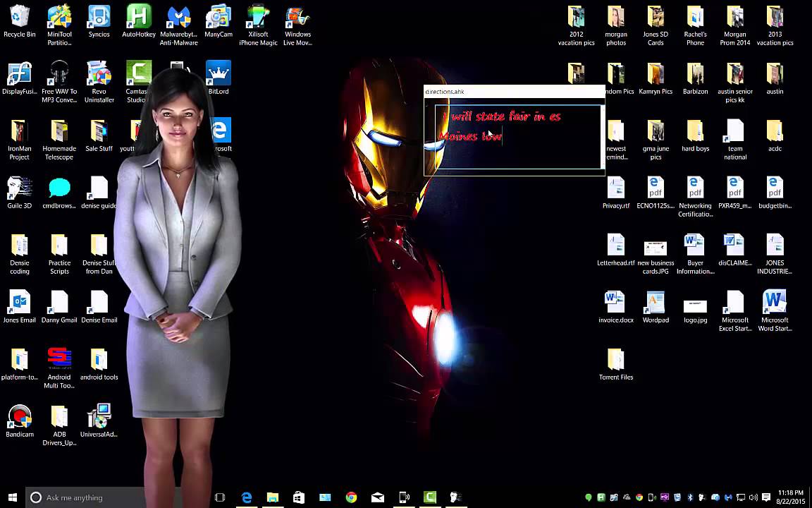Launch MiniTool Partition from the desktop
812x508 pixels.
point(59,25)
